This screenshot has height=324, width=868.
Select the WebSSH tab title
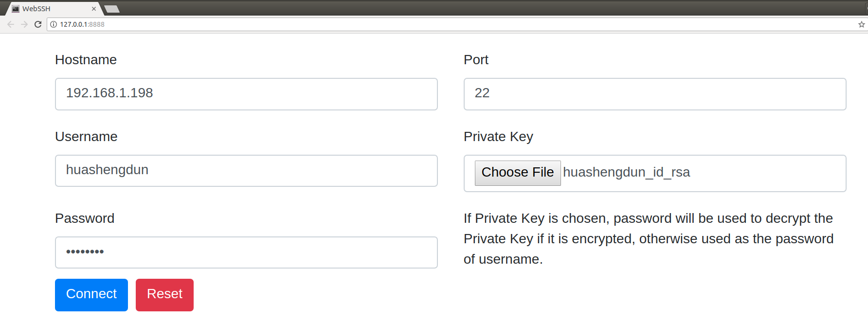click(36, 9)
